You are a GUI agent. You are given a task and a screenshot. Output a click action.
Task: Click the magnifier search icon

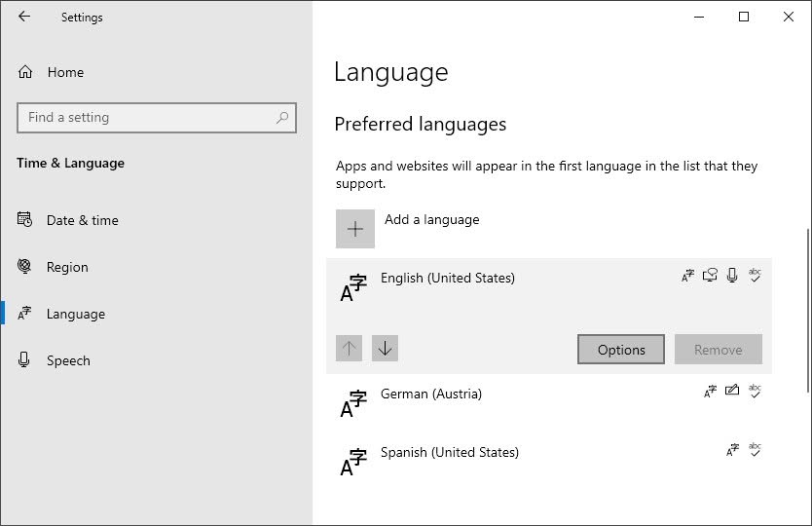click(282, 118)
